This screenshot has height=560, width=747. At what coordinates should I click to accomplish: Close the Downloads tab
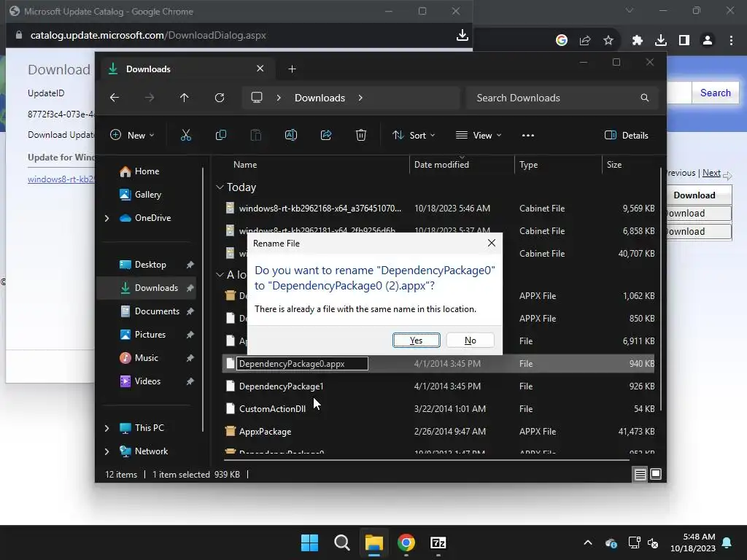pos(260,69)
